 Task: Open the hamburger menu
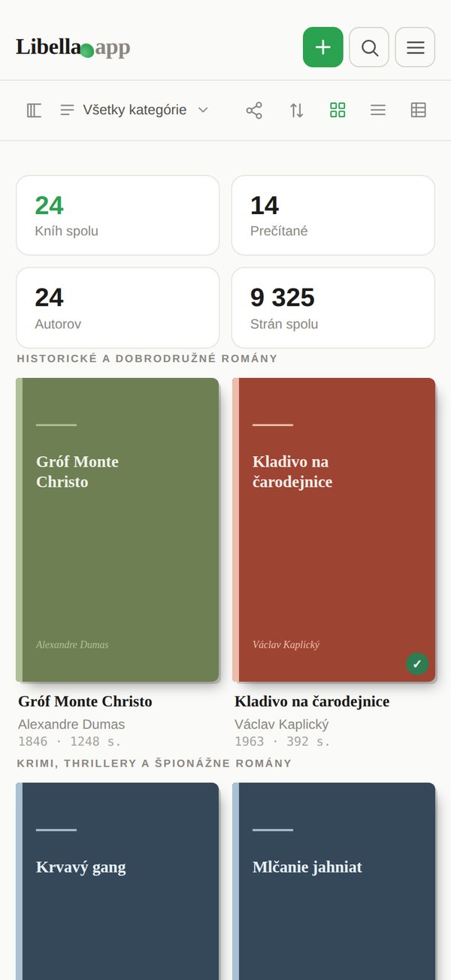(415, 47)
